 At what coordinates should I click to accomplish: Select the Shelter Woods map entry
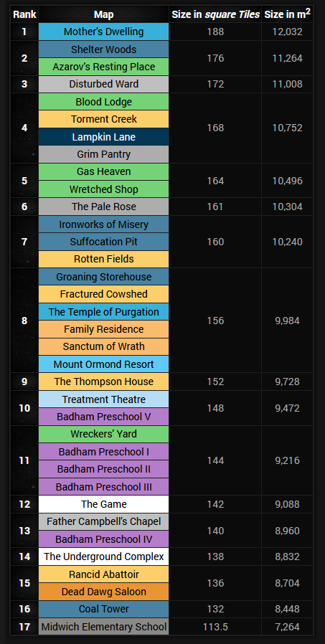click(103, 49)
